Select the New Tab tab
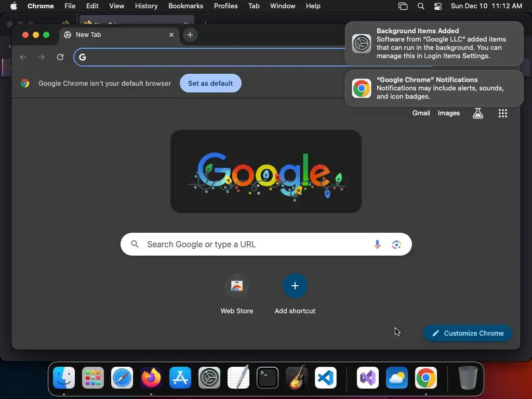Viewport: 532px width, 399px height. pos(119,35)
